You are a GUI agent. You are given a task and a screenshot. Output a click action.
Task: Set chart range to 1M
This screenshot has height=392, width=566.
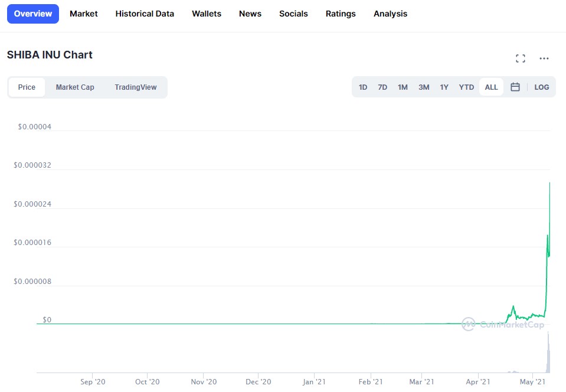(403, 87)
